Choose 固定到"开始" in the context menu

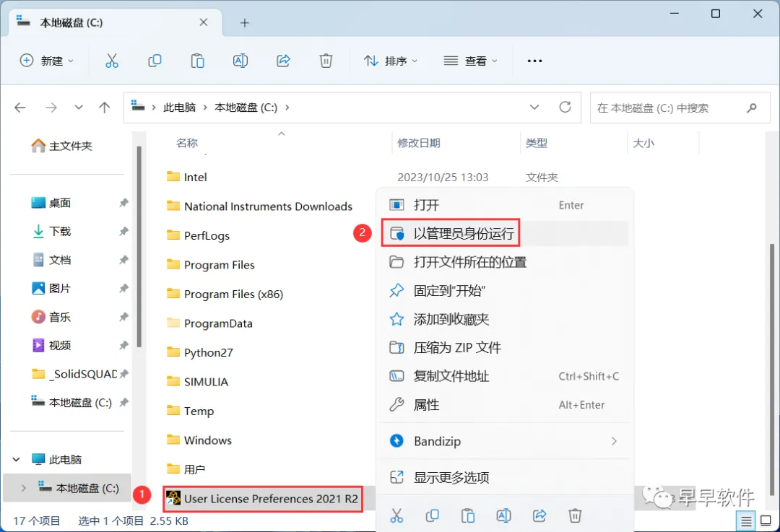click(x=504, y=290)
